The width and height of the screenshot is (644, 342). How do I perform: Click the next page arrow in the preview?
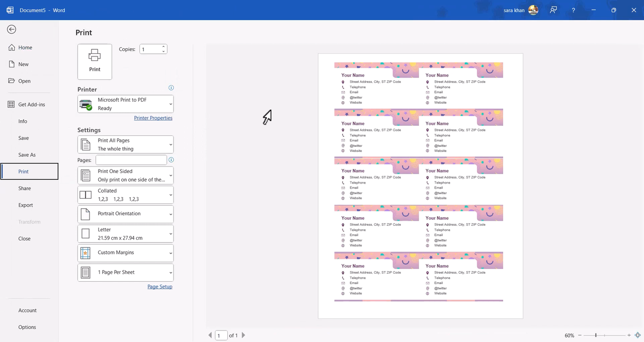click(x=244, y=335)
